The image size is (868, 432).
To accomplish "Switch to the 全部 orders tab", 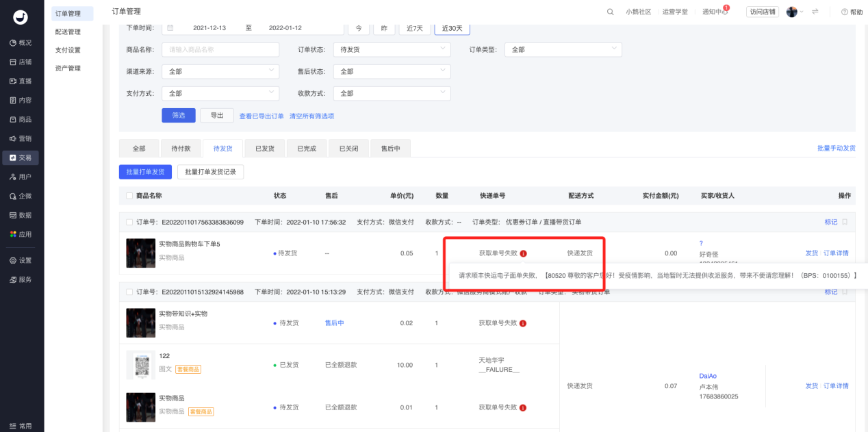I will tap(139, 148).
